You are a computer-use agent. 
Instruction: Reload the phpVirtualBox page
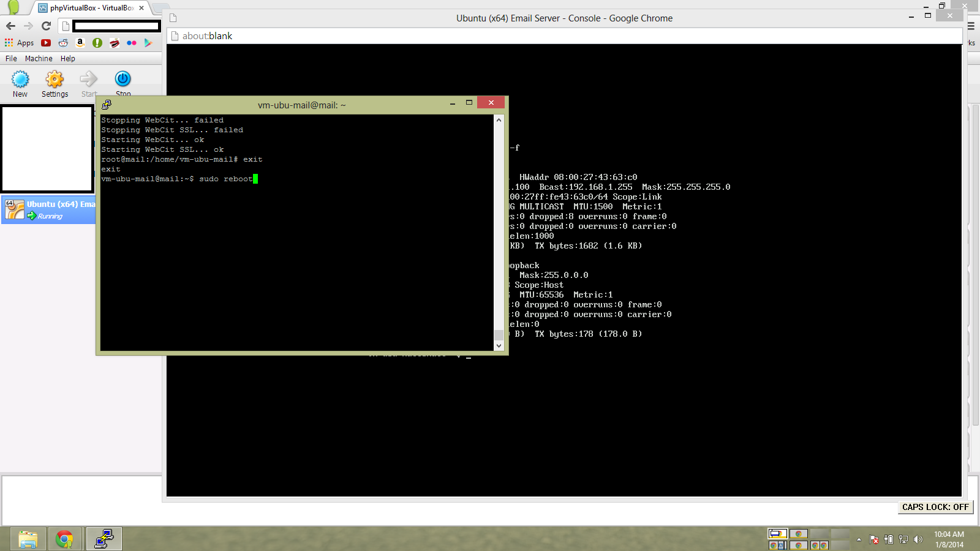coord(46,26)
